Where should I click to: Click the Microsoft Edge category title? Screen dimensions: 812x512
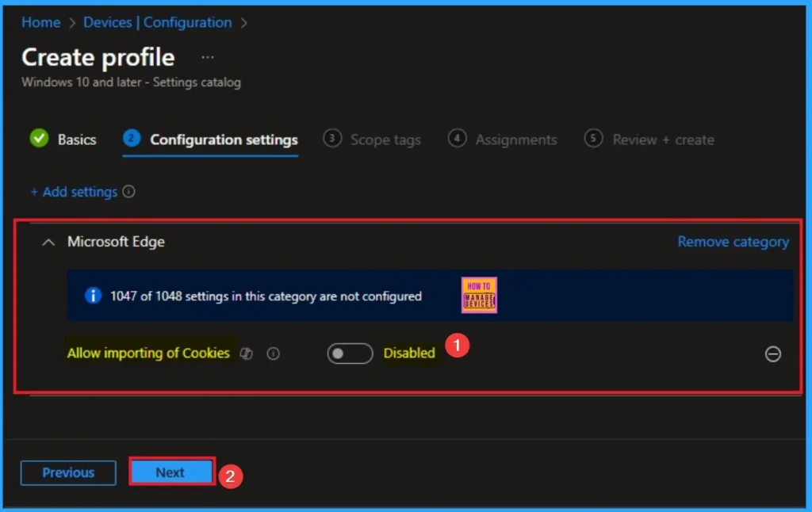pyautogui.click(x=116, y=242)
